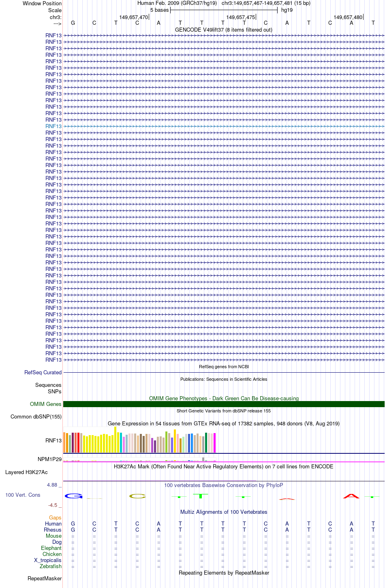The width and height of the screenshot is (385, 588).
Task: Open the GTEx Gene Expression track title
Action: [224, 423]
